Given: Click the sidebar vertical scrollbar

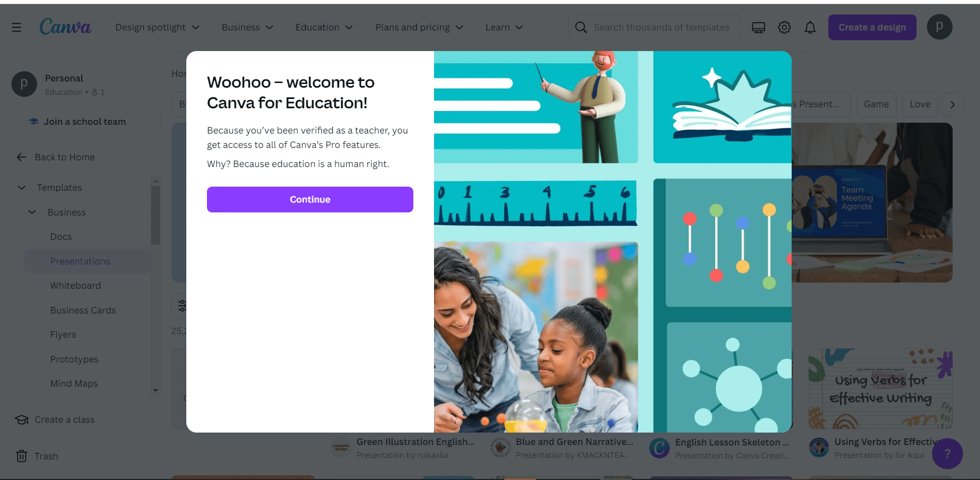Looking at the screenshot, I should tap(155, 215).
